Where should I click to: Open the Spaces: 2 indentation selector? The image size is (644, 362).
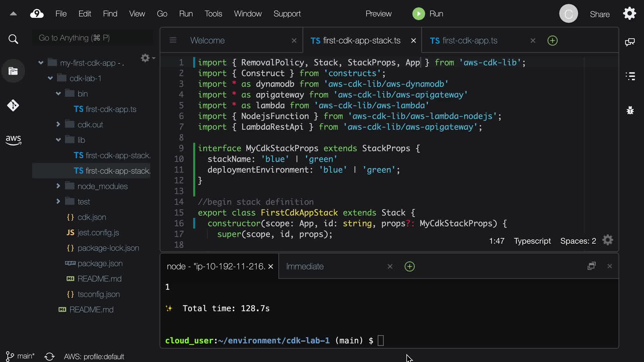point(578,241)
